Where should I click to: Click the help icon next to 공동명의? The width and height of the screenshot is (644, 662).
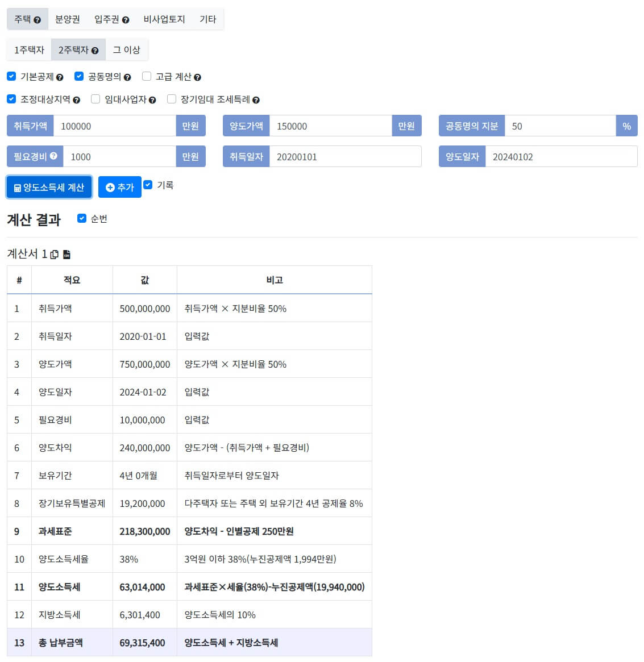tap(128, 77)
